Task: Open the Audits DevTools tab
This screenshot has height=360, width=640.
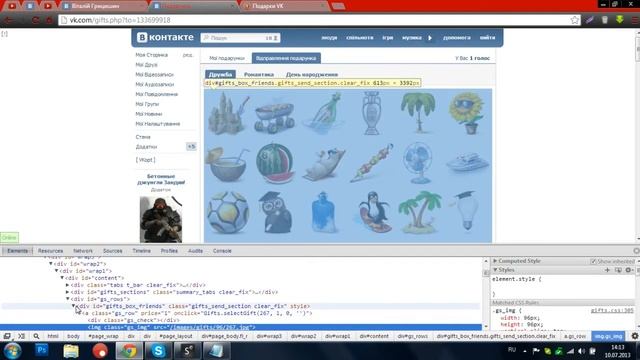Action: click(195, 251)
